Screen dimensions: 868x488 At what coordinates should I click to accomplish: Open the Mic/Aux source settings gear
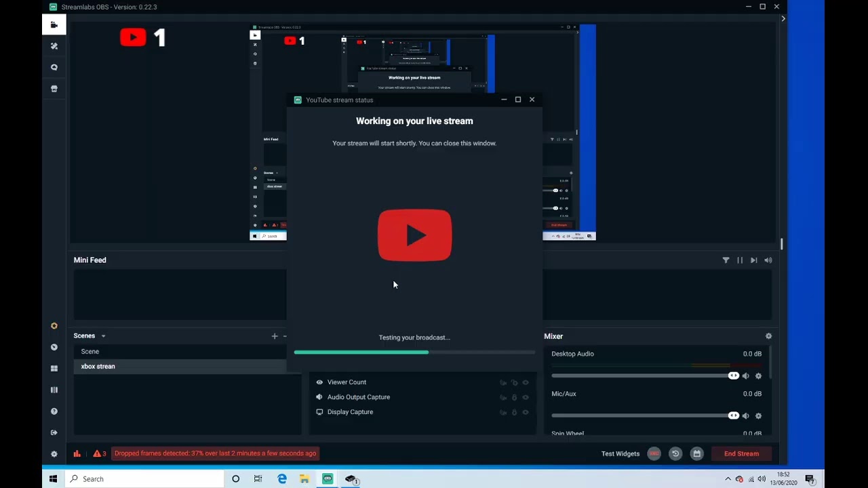click(x=758, y=416)
